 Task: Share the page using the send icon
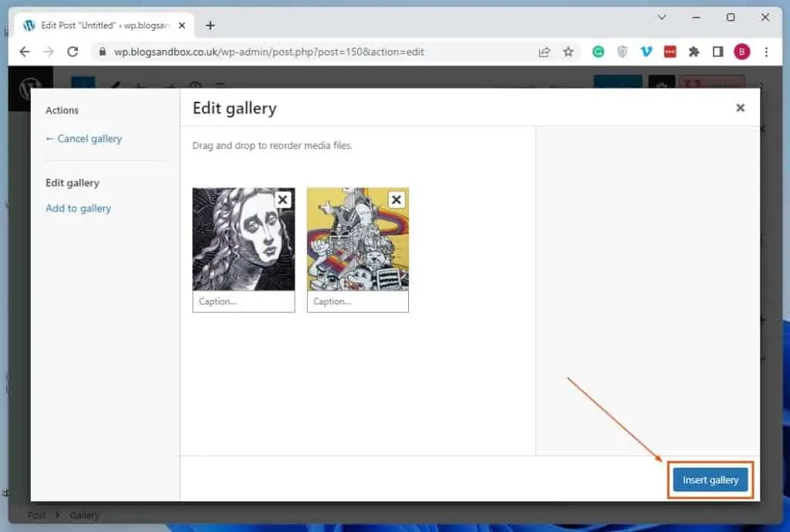tap(544, 51)
